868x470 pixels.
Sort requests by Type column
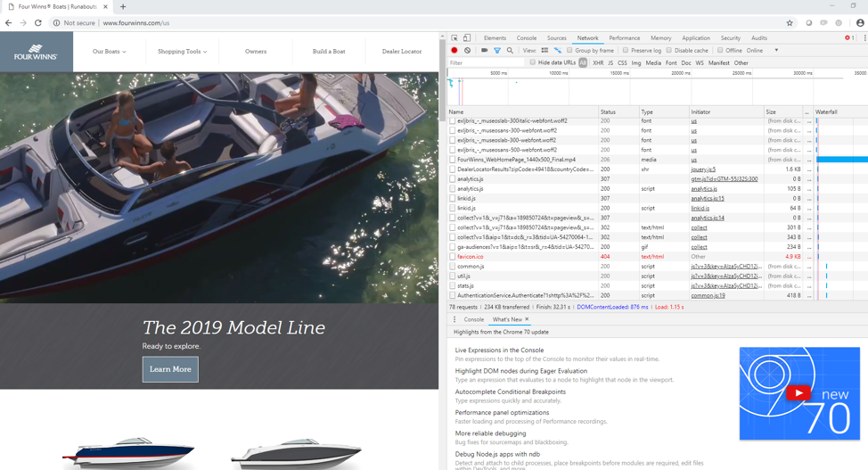[664, 112]
